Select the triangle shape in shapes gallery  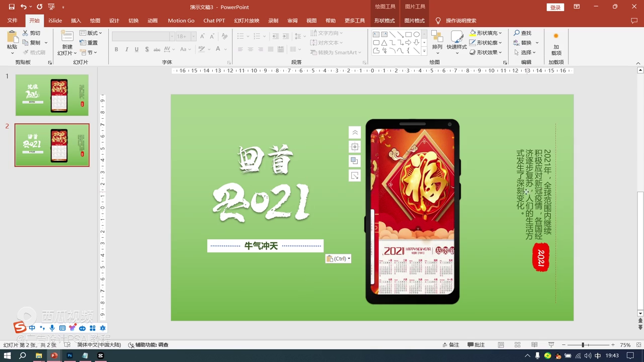(x=384, y=43)
